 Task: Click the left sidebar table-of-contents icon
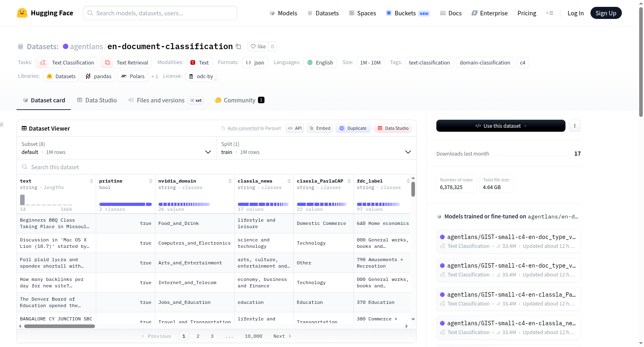[2, 125]
